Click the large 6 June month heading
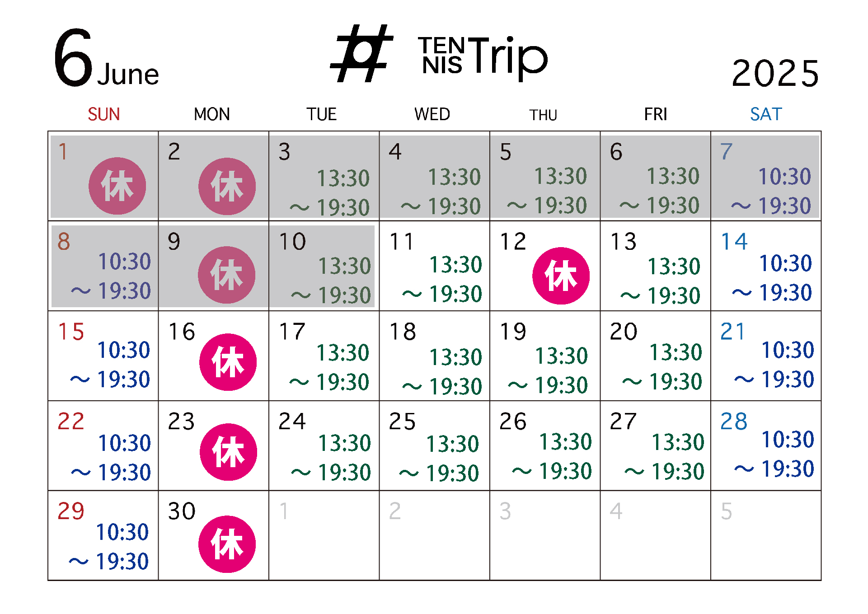 pos(107,59)
